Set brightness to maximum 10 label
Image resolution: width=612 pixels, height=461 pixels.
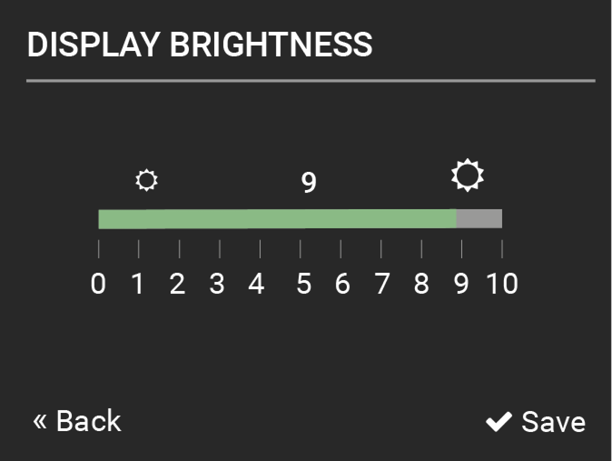pyautogui.click(x=502, y=283)
